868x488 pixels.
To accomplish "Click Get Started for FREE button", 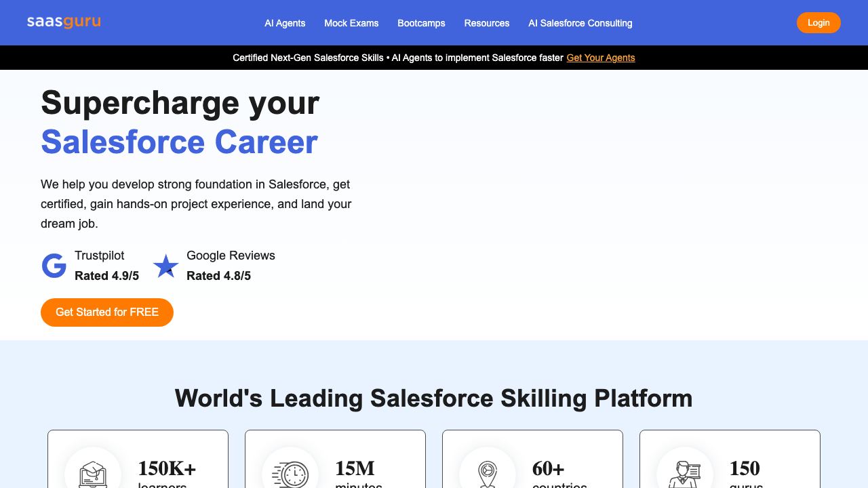I will (107, 312).
